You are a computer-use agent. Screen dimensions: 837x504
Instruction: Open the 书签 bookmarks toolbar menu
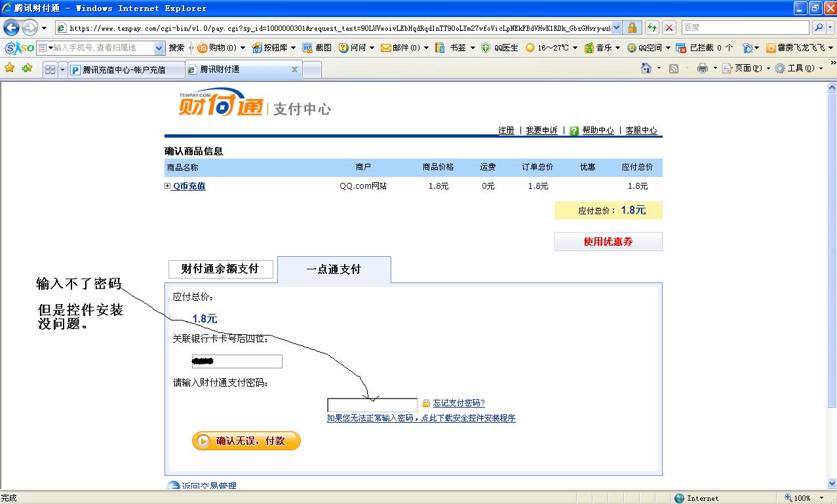tap(455, 48)
